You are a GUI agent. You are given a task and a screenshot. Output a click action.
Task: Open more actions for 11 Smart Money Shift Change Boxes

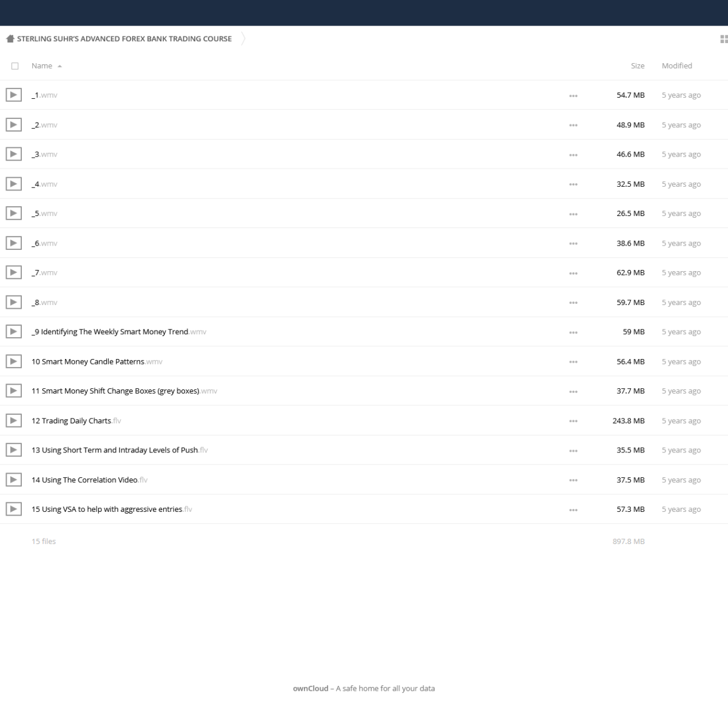pyautogui.click(x=573, y=391)
